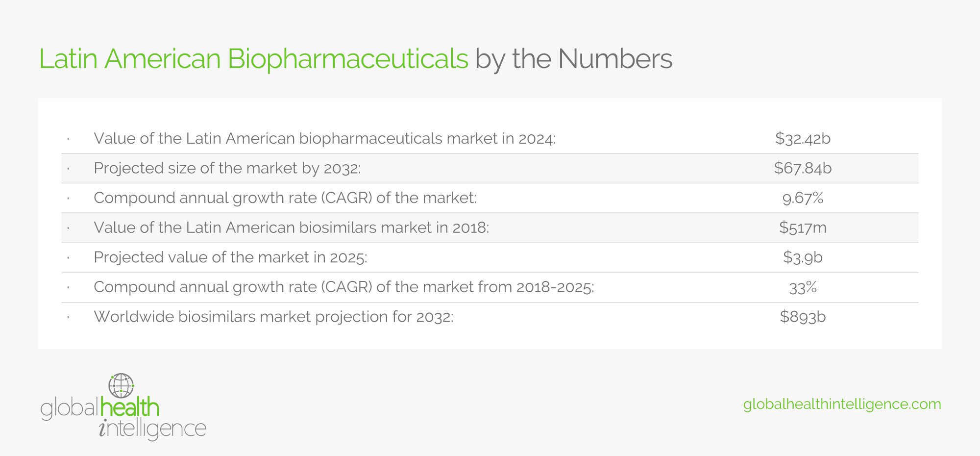Click the globe icon in the logo
980x456 pixels.
click(122, 385)
